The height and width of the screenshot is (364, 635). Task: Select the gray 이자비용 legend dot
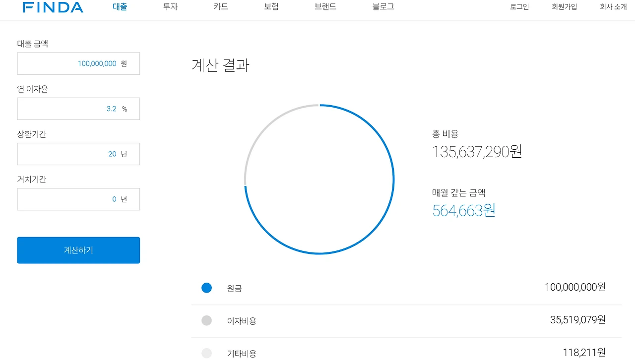206,320
